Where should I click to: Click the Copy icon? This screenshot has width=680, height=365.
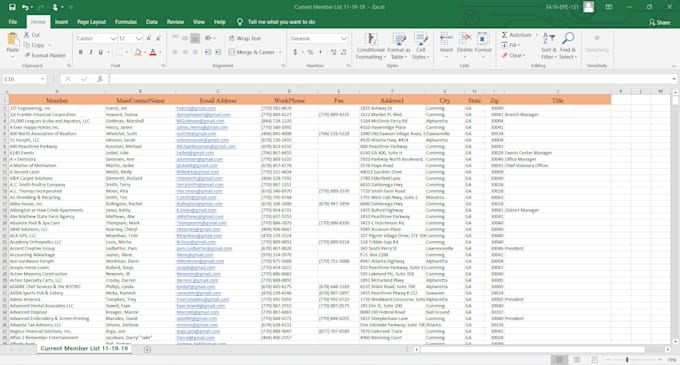point(27,45)
